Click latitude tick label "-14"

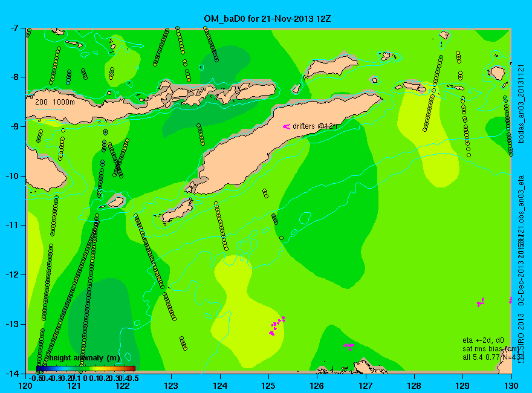[12, 374]
